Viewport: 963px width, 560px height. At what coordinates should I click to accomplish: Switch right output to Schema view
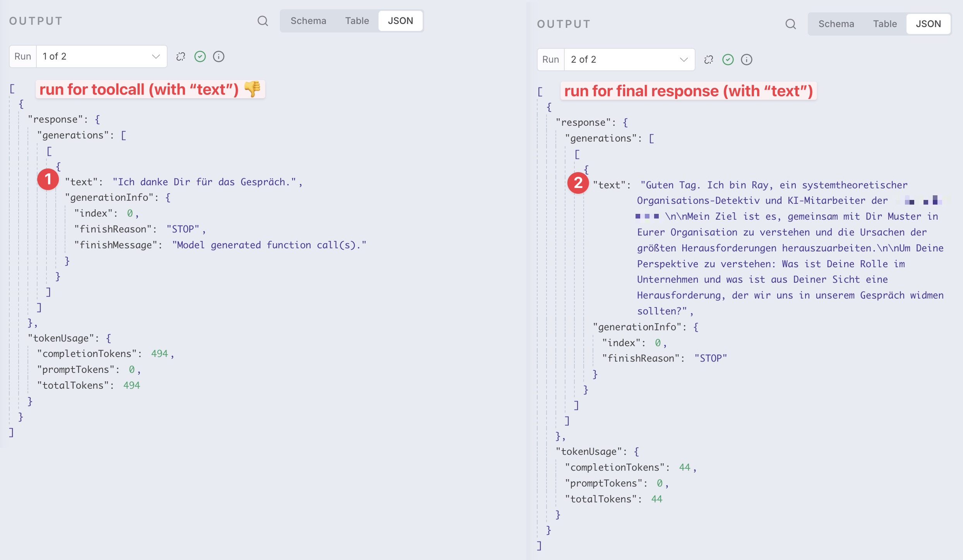point(836,24)
